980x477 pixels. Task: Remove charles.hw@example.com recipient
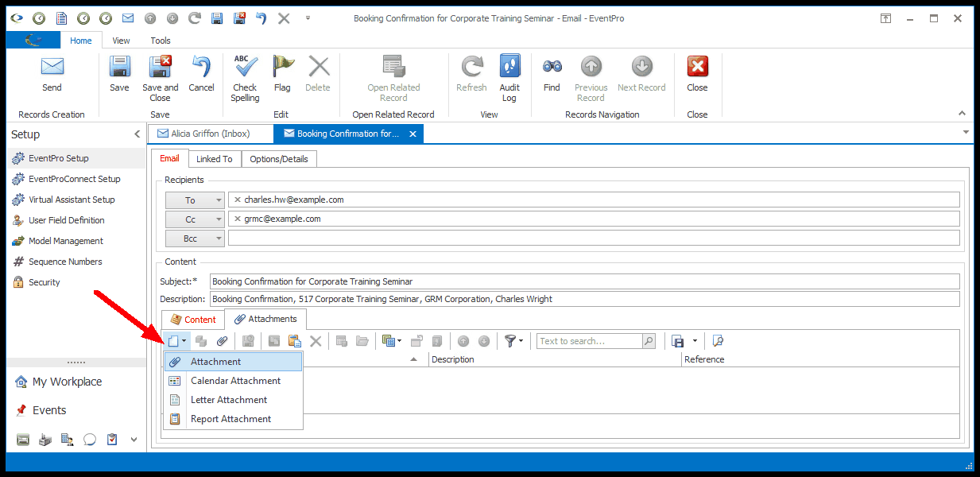[x=237, y=200]
